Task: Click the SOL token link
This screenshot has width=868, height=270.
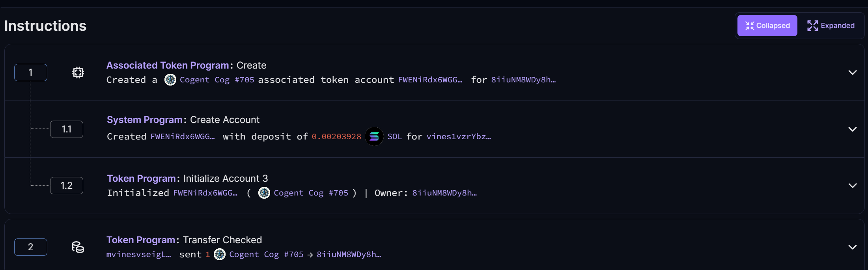Action: pyautogui.click(x=394, y=136)
